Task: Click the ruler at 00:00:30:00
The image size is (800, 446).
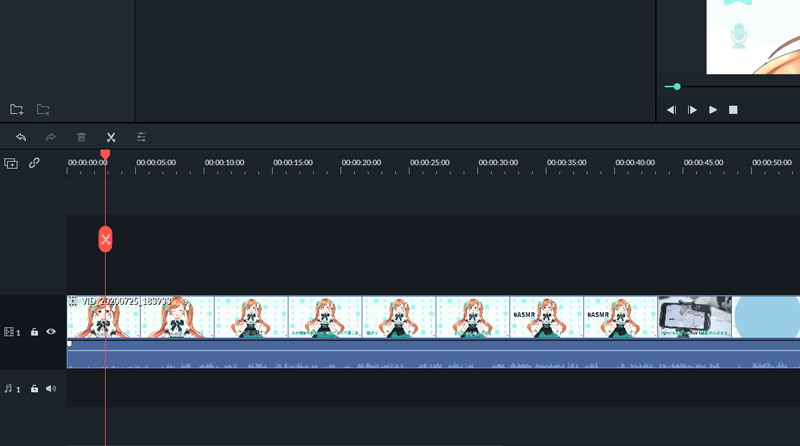Action: coord(498,163)
